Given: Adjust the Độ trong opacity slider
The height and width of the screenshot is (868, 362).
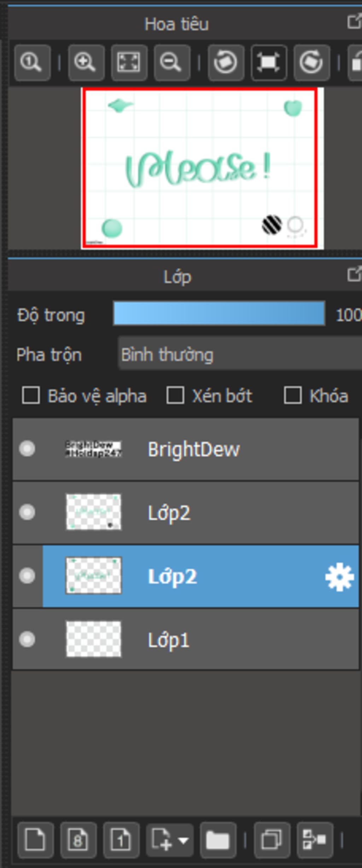Looking at the screenshot, I should tap(219, 314).
